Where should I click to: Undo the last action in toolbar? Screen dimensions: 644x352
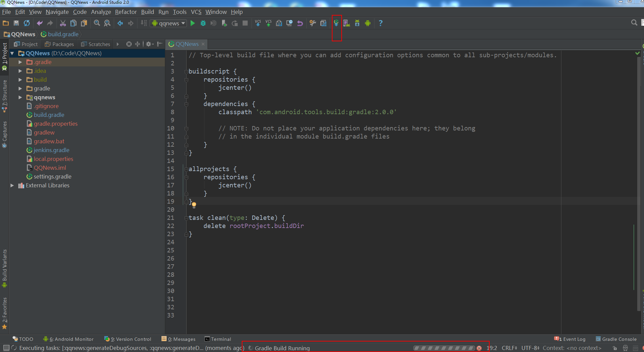(40, 23)
